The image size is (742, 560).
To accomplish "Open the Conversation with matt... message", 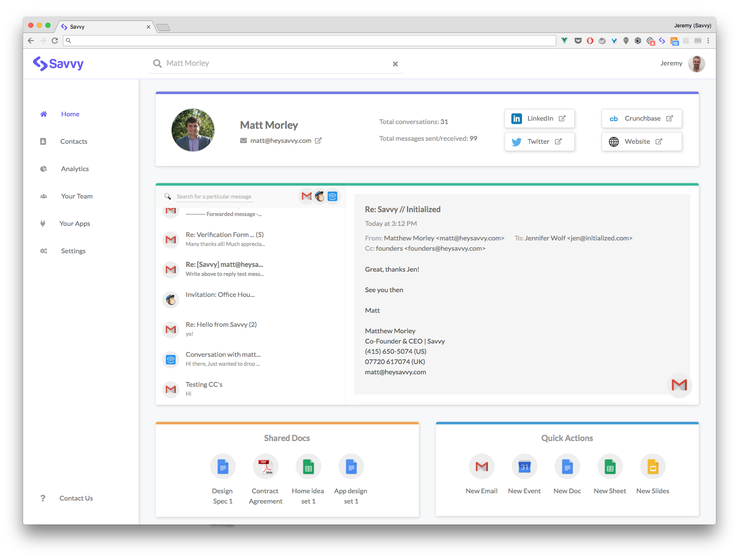I will pos(251,359).
